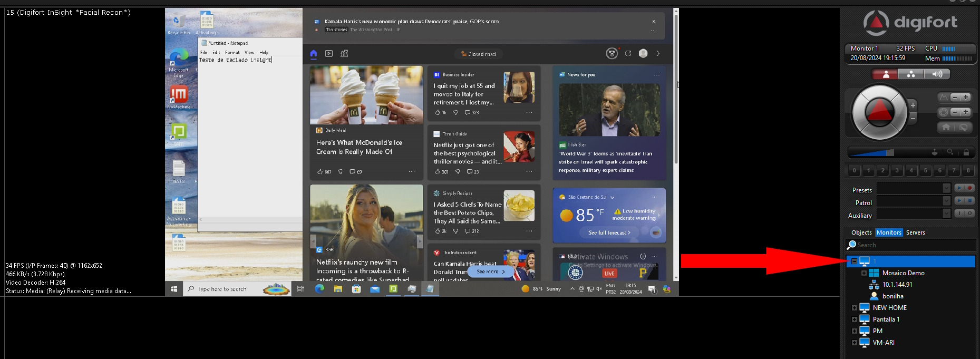The image size is (980, 359).
Task: Click the three-dots mode button beside audio
Action: pos(911,74)
